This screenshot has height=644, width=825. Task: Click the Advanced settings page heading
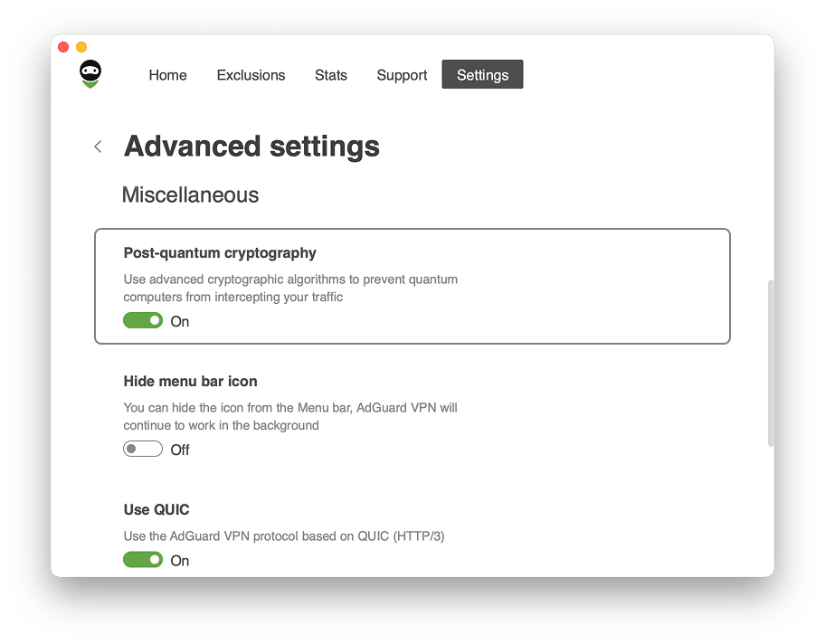(251, 147)
